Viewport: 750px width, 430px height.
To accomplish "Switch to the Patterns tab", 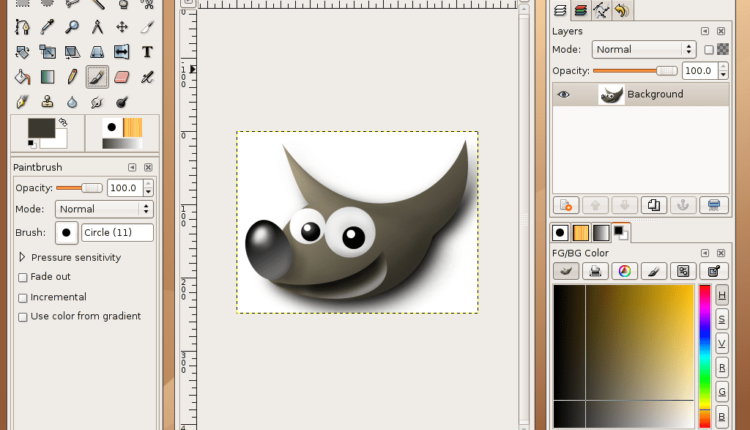I will click(x=581, y=233).
